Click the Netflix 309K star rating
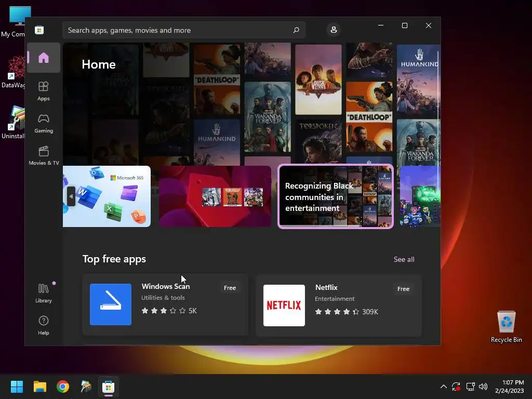The image size is (532, 399). (x=347, y=312)
